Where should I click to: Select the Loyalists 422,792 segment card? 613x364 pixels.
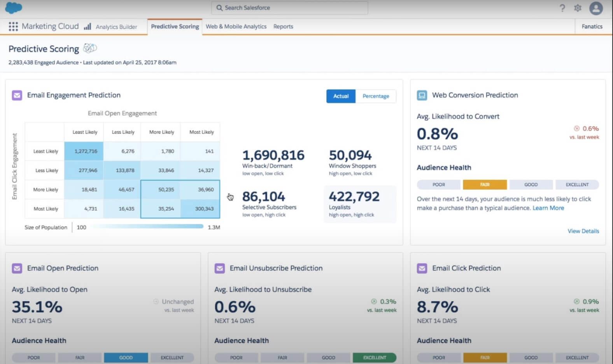(x=360, y=204)
